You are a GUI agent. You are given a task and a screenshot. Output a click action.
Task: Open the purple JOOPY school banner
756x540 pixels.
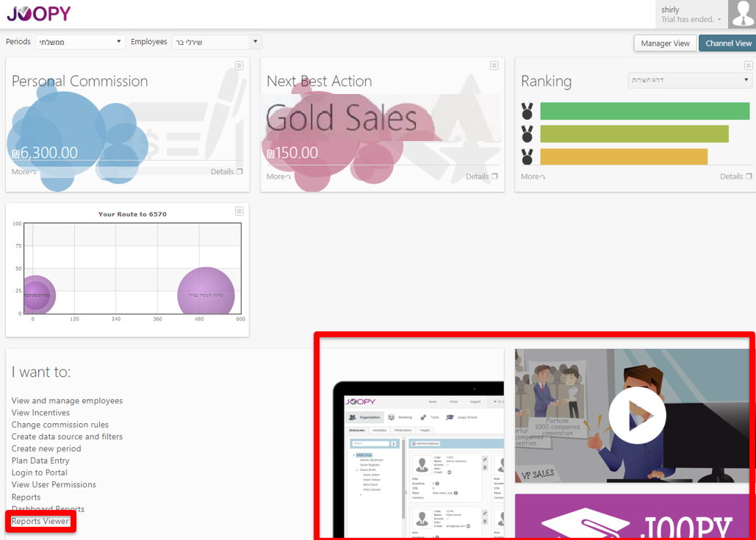[633, 516]
